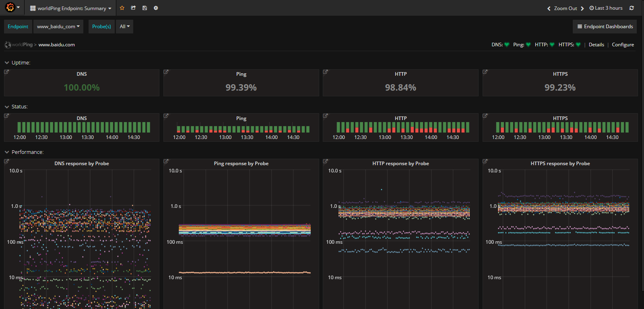
Task: Open Ping uptime panel title menu
Action: point(241,74)
